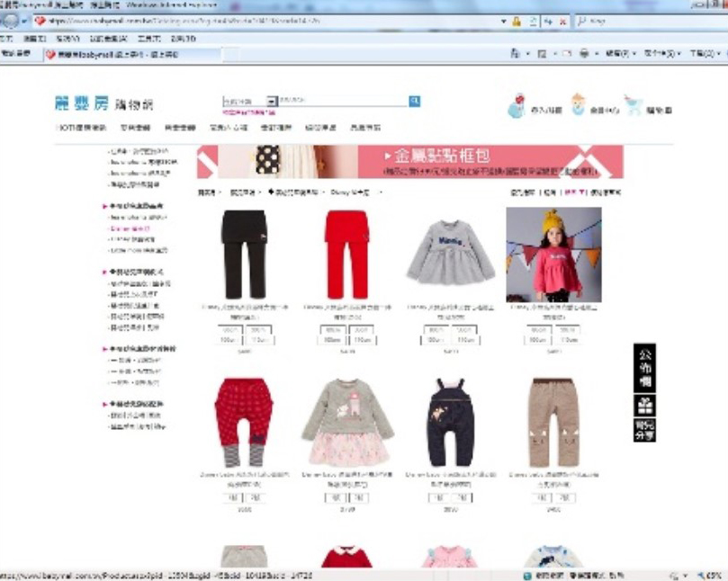The height and width of the screenshot is (581, 728).
Task: Click the security lock icon in address bar
Action: pyautogui.click(x=517, y=21)
